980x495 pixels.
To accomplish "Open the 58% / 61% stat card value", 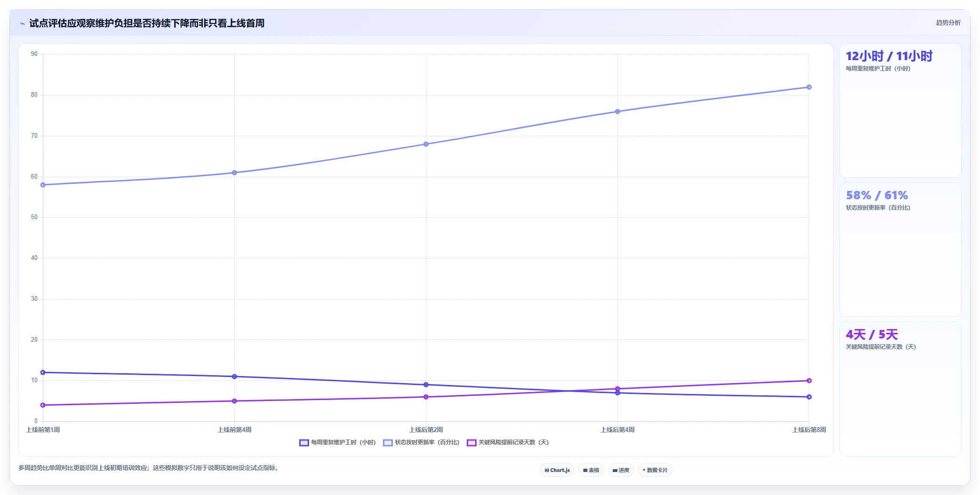I will click(x=876, y=195).
